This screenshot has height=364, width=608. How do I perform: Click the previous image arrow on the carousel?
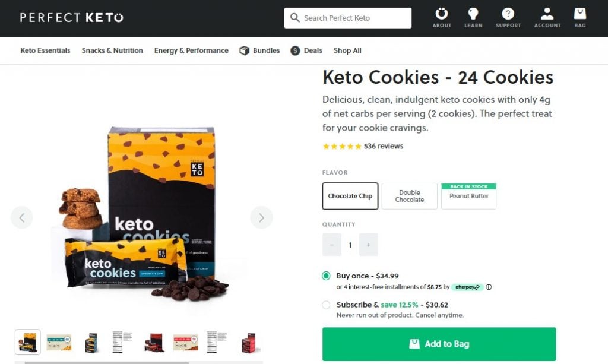coord(22,218)
